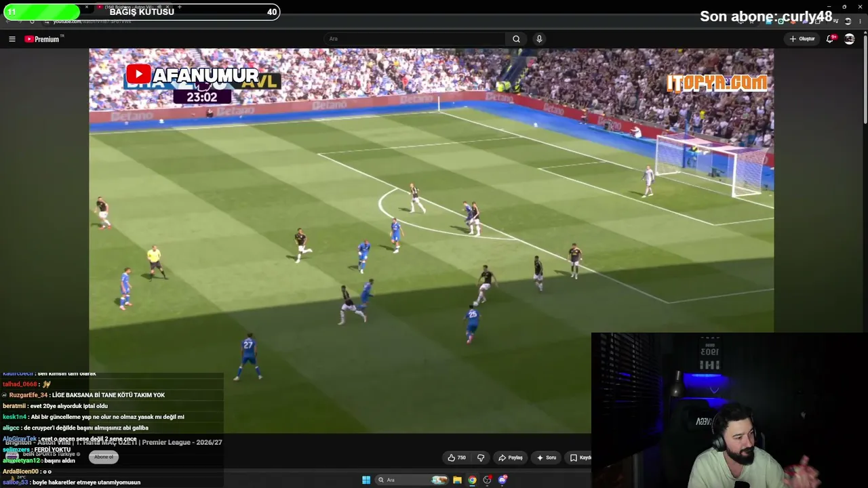868x488 pixels.
Task: Open File Explorer from the taskbar
Action: [458, 480]
